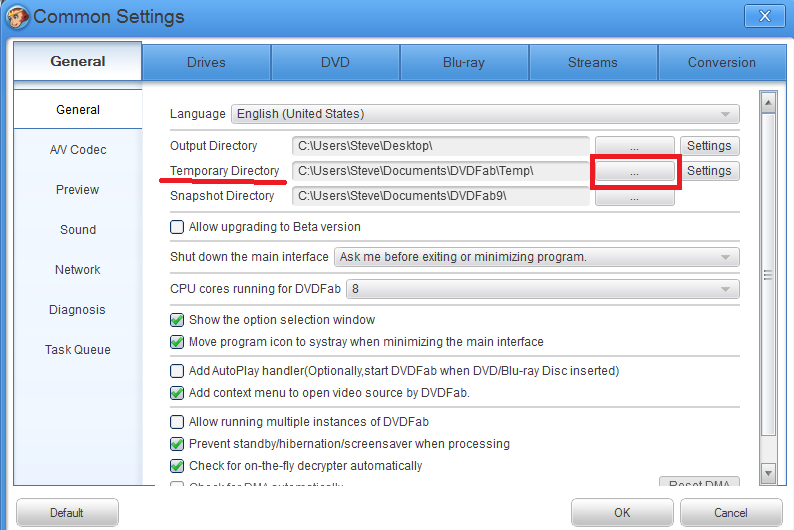This screenshot has width=794, height=530.
Task: Open Diagnosis settings in sidebar
Action: pyautogui.click(x=78, y=310)
